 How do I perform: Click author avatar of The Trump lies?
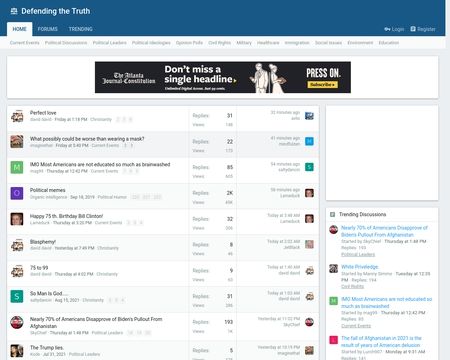point(17,351)
